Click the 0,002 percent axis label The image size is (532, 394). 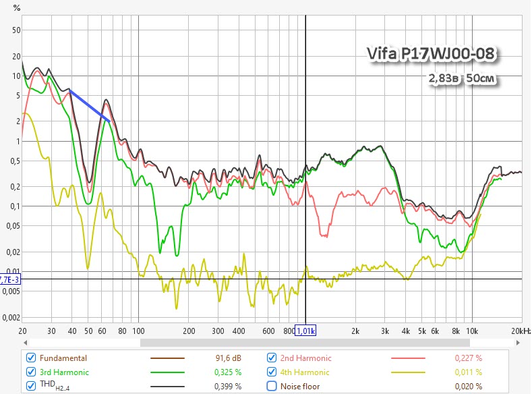click(11, 318)
